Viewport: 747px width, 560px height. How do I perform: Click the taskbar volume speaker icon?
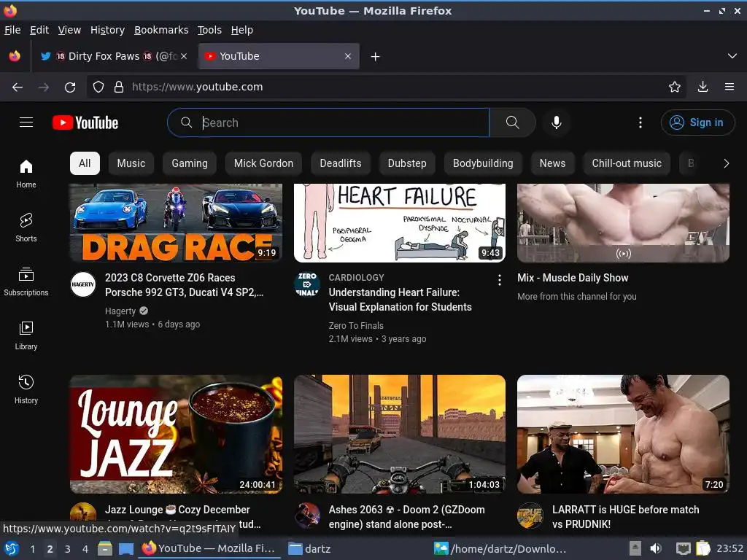[656, 548]
